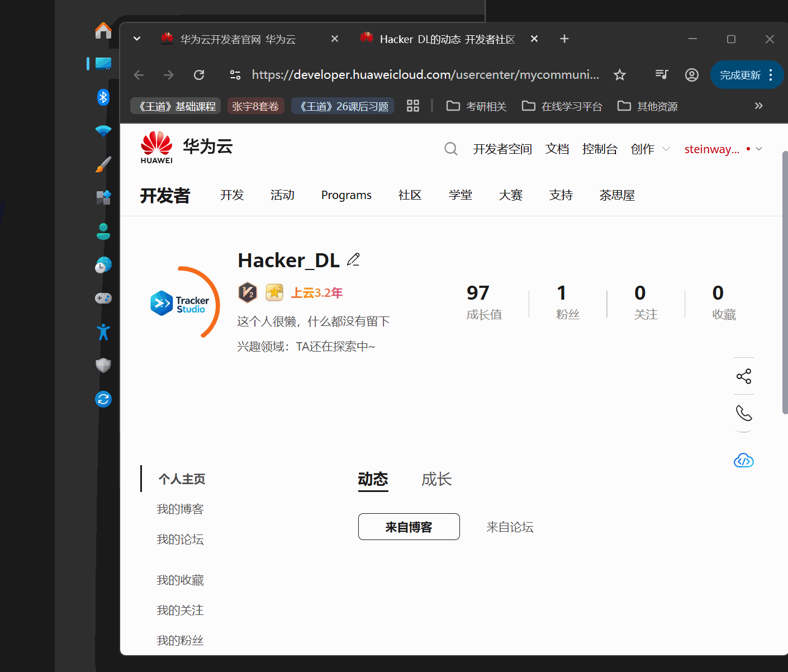Image resolution: width=788 pixels, height=672 pixels.
Task: Select the 动态 tab
Action: pos(373,479)
